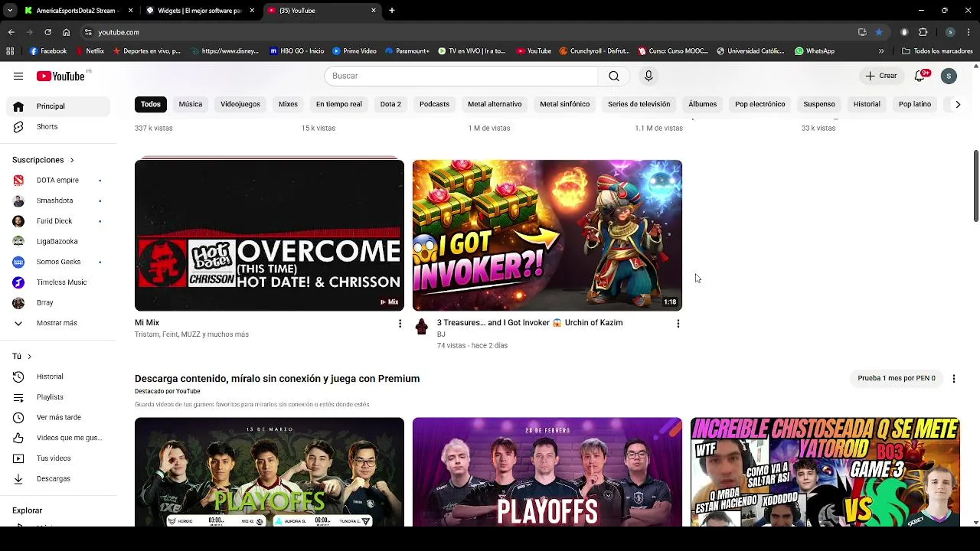Screen dimensions: 980x551
Task: Open Chrome three-dot menu
Action: coord(969,32)
